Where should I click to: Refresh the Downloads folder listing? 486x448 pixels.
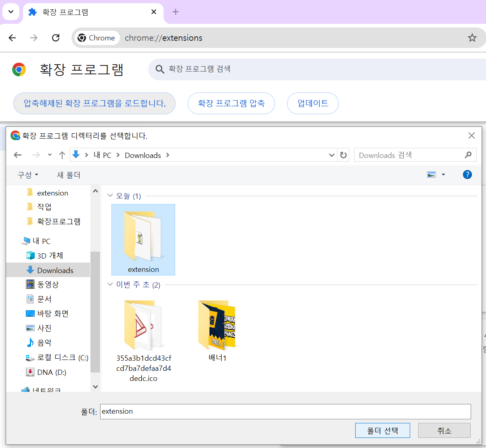344,155
